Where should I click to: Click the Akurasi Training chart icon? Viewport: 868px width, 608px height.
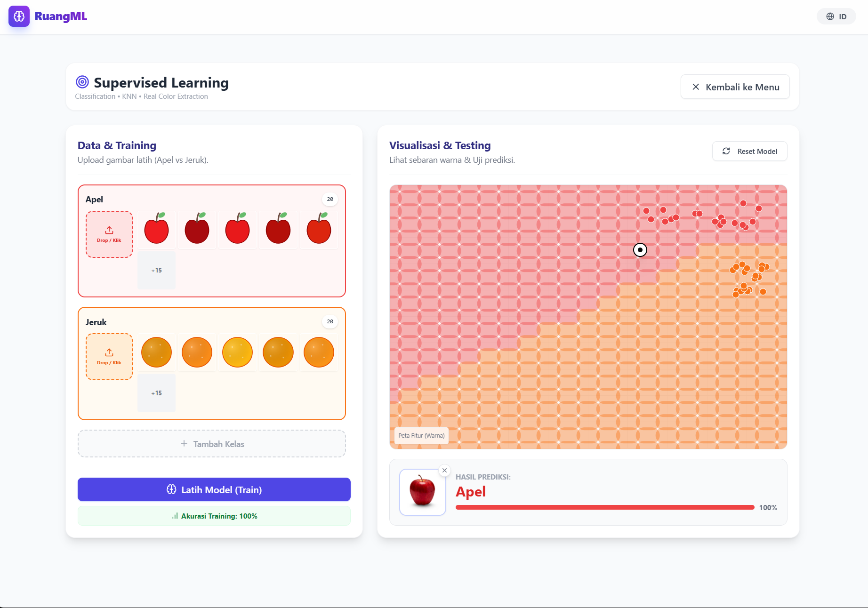tap(175, 516)
